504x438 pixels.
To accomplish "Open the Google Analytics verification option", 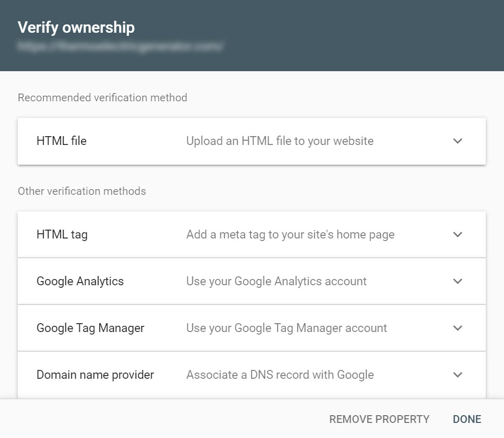I will pos(252,281).
